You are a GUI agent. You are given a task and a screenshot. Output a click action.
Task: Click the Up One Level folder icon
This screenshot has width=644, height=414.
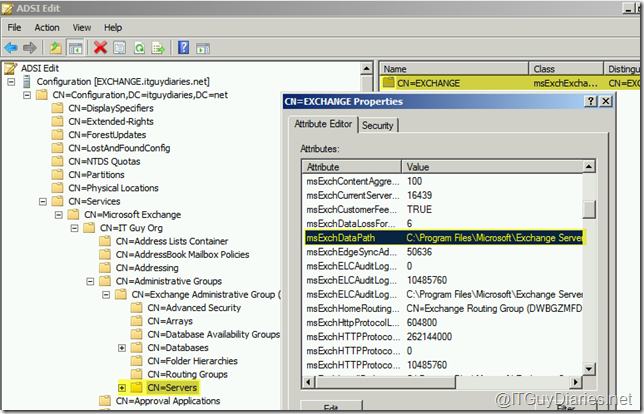coord(55,48)
